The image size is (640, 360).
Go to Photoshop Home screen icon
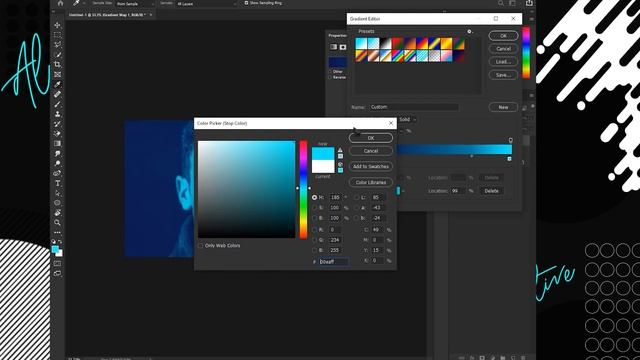(60, 3)
